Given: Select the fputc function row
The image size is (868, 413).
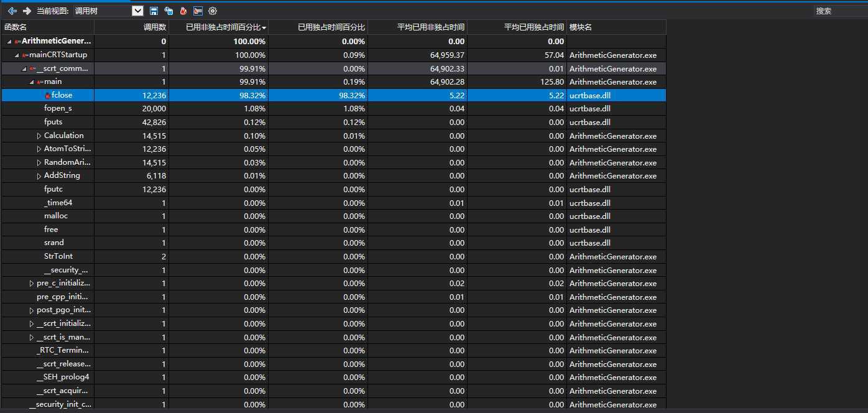Looking at the screenshot, I should point(333,189).
